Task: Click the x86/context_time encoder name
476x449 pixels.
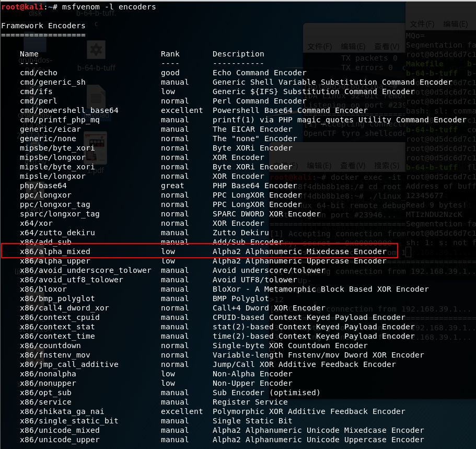Action: coord(57,336)
